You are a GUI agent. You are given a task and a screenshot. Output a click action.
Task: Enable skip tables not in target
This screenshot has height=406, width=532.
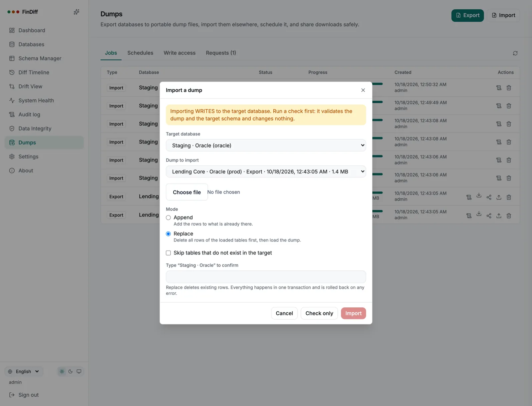click(x=168, y=253)
